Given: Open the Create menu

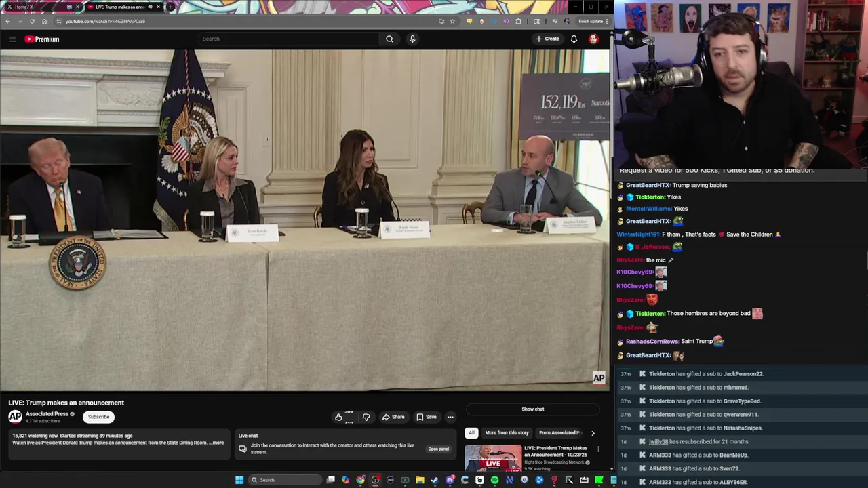Looking at the screenshot, I should [547, 39].
